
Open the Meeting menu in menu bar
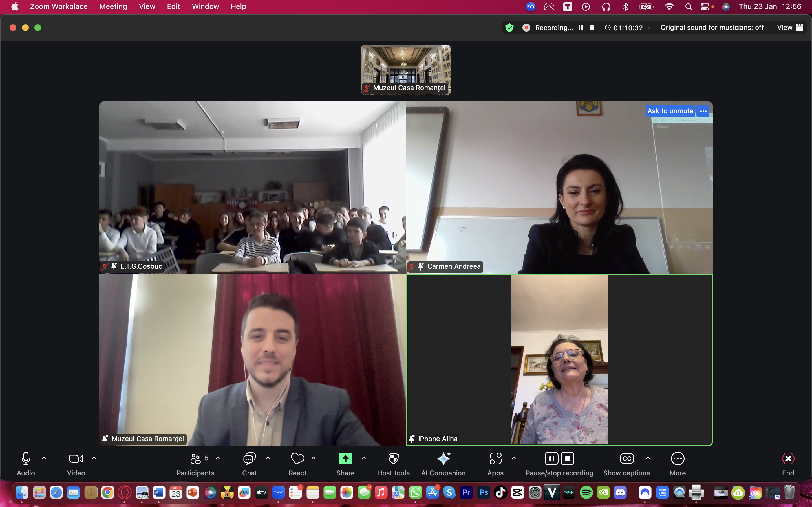(x=113, y=6)
